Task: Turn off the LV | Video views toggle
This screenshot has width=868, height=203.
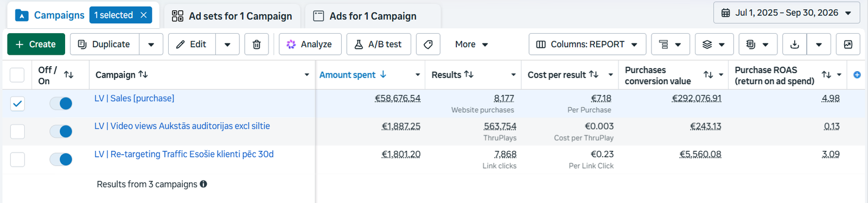Action: [x=61, y=131]
